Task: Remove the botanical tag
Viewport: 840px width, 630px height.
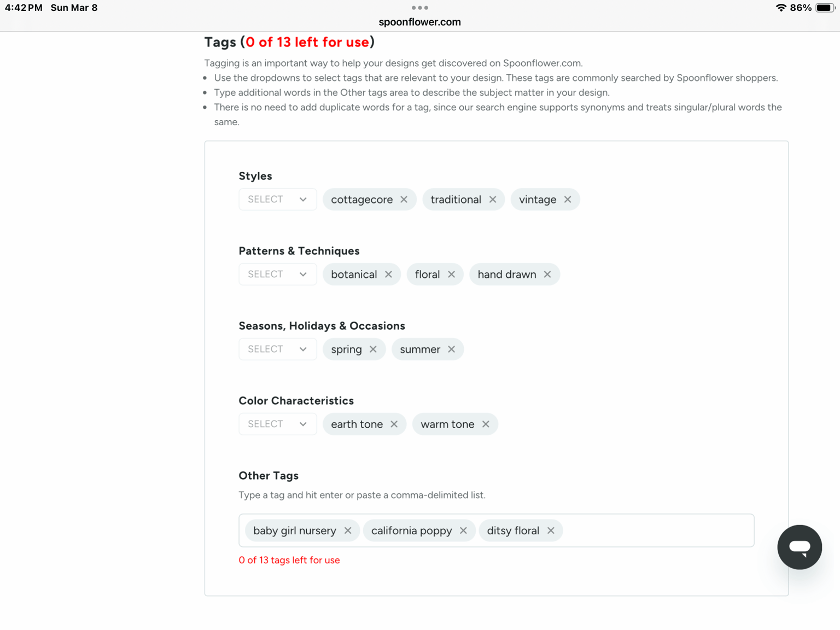Action: pyautogui.click(x=388, y=275)
